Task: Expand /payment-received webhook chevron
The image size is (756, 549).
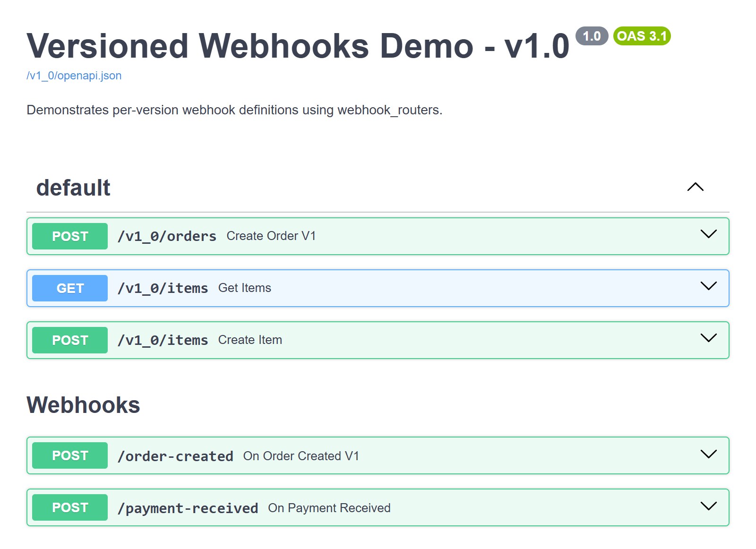Action: 708,506
